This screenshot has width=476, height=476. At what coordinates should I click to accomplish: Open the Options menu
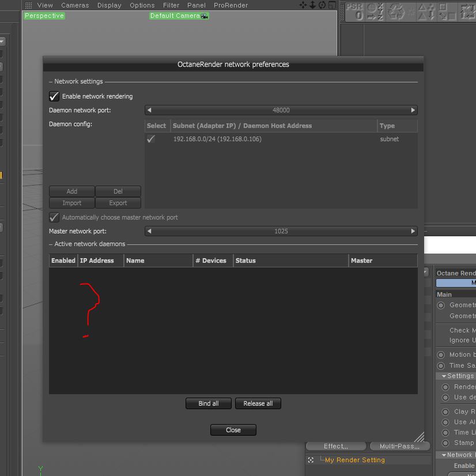coord(142,5)
